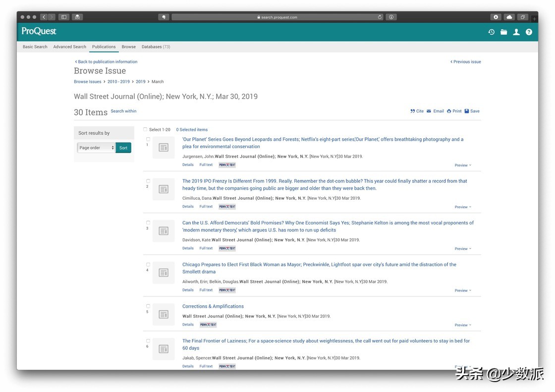Open 'Corrections & Amplifications' article title
Image resolution: width=555 pixels, height=392 pixels.
[213, 306]
